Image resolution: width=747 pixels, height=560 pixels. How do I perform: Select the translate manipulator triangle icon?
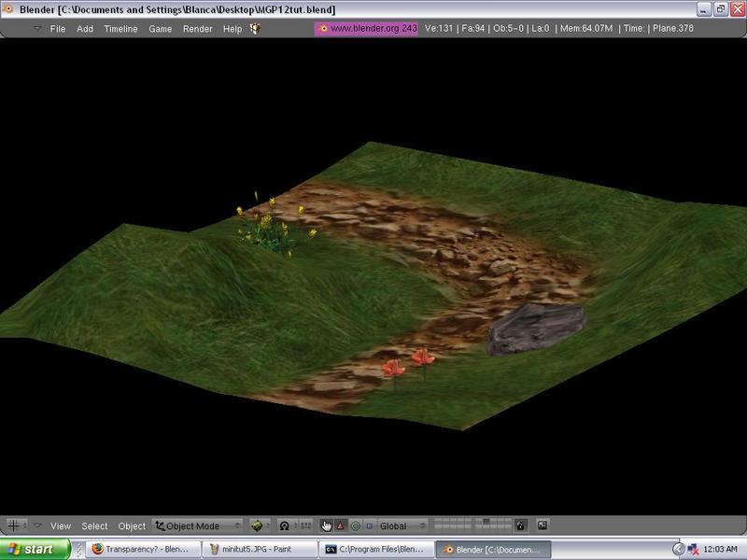[x=340, y=525]
